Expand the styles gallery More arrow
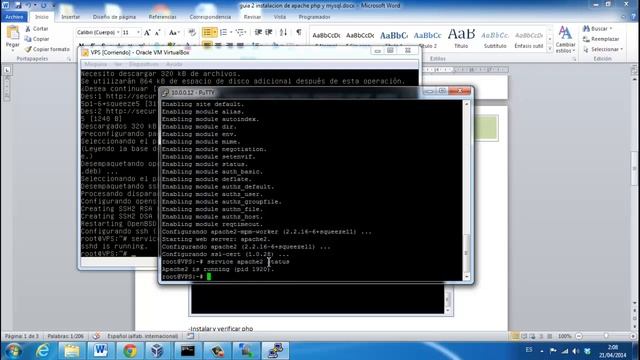 [x=550, y=49]
